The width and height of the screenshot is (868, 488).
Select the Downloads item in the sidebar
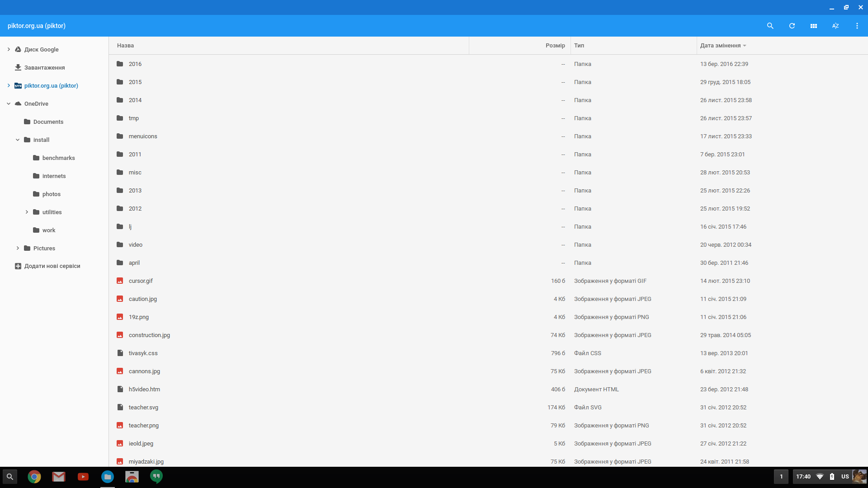[44, 67]
